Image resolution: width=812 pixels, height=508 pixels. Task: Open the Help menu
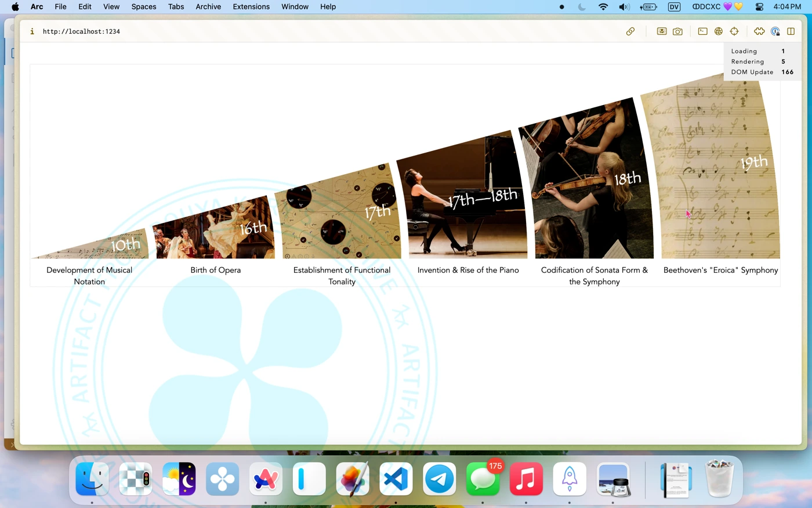point(328,7)
